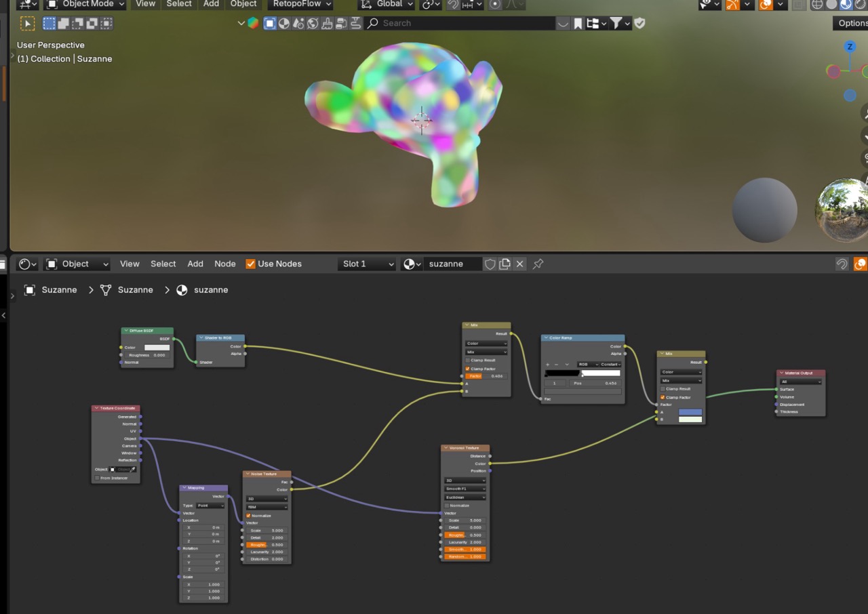Open the Constant interpolation dropdown in Color Ramp
The image size is (868, 614).
click(610, 365)
